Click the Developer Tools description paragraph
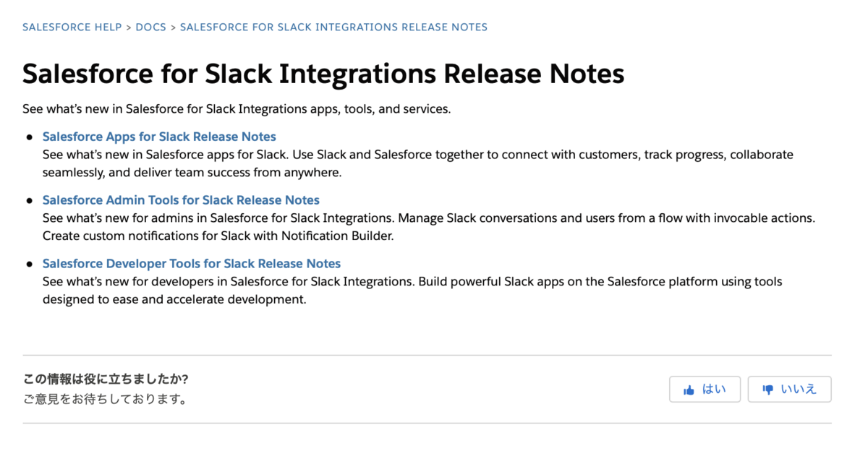Image resolution: width=868 pixels, height=451 pixels. [x=412, y=291]
